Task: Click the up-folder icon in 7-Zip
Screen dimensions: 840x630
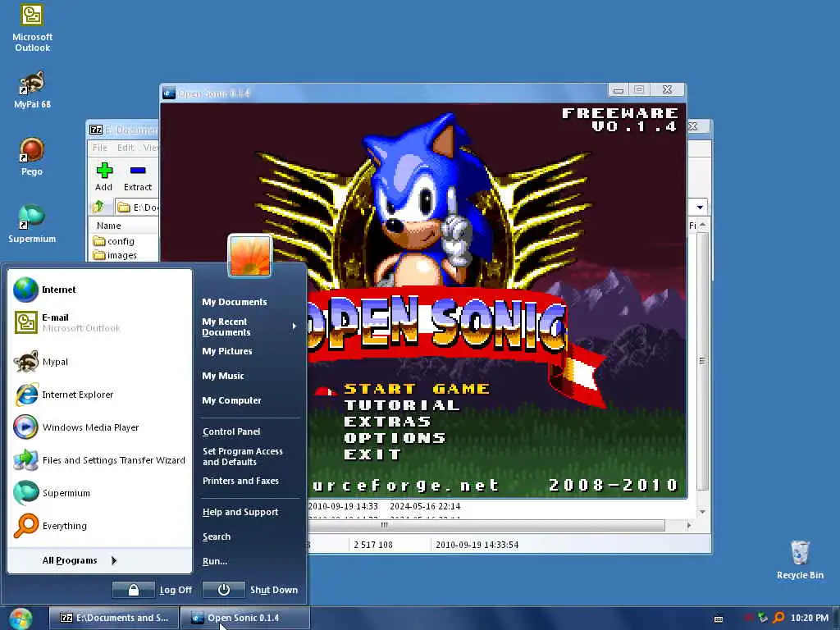Action: (98, 207)
